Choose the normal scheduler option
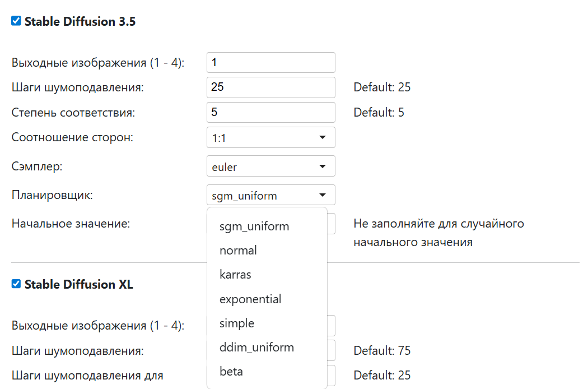588x389 pixels. click(239, 251)
